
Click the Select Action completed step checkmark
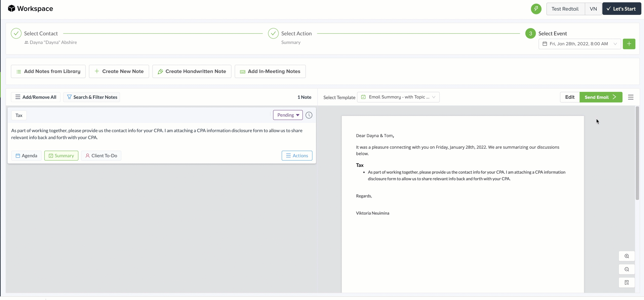click(273, 33)
